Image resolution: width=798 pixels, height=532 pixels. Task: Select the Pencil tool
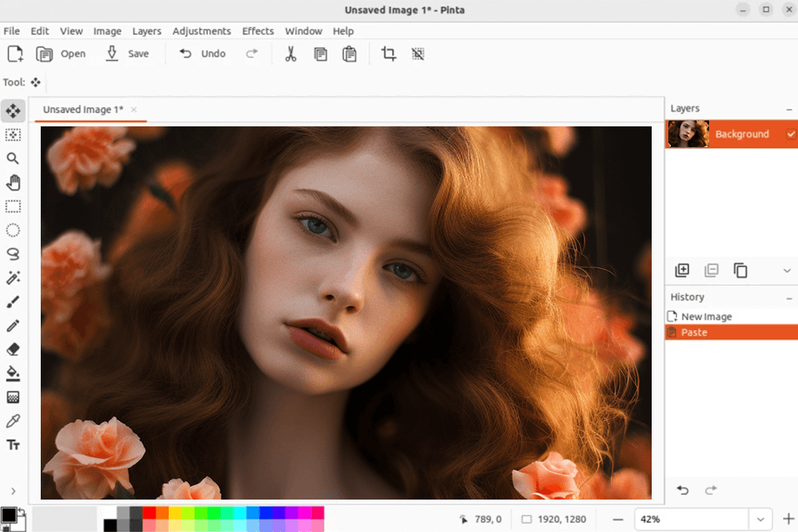point(13,326)
